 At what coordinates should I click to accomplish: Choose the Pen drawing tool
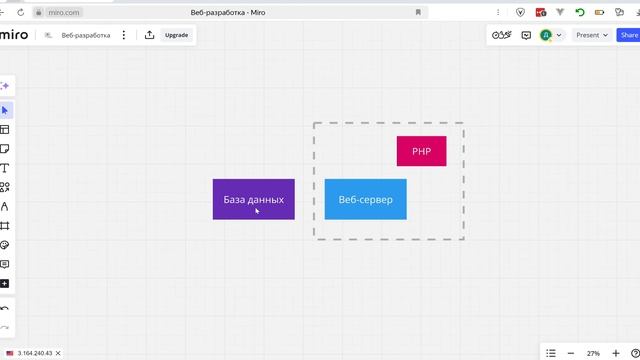(5, 207)
